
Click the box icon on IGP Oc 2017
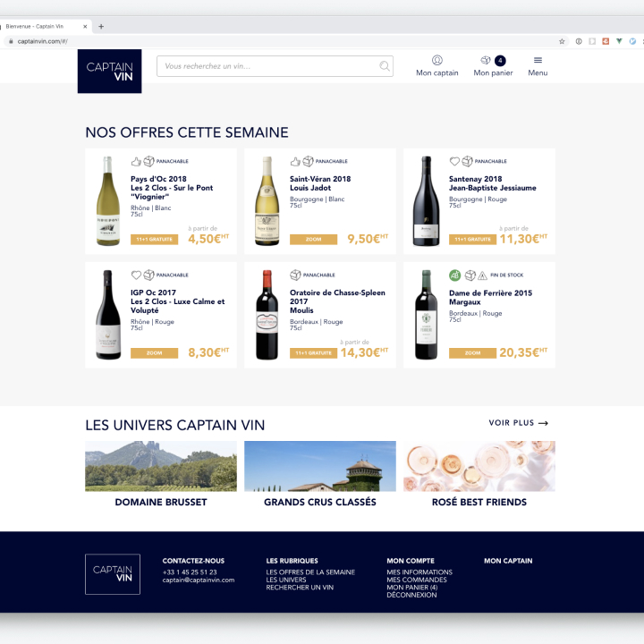[x=148, y=275]
